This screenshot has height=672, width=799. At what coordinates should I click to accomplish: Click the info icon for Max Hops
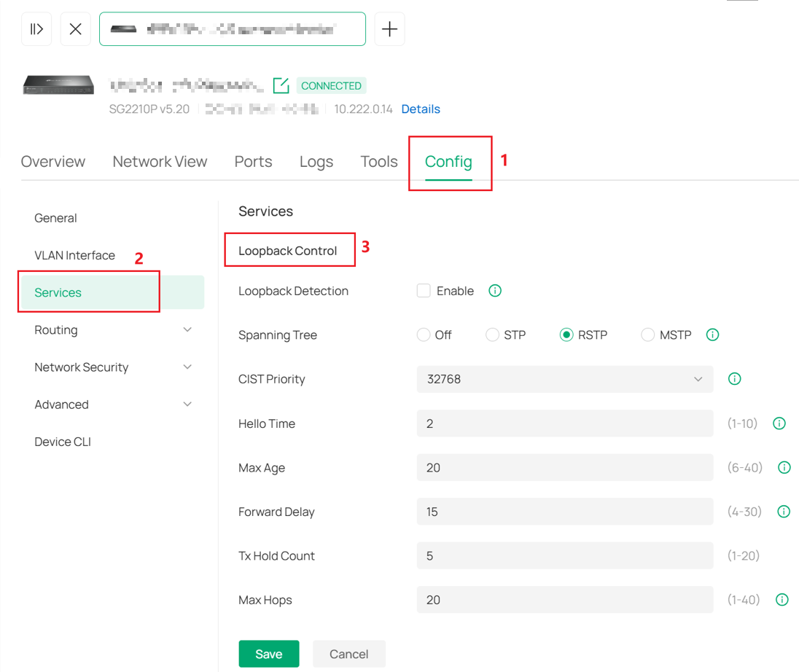(782, 599)
